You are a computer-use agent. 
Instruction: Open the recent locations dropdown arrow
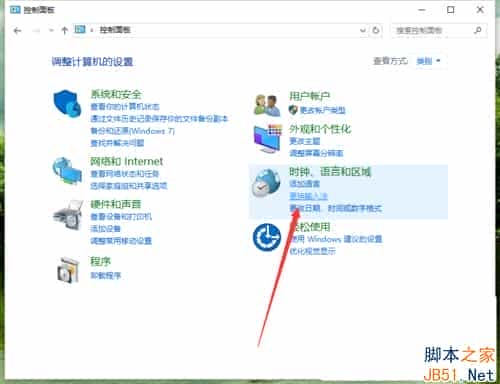click(51, 31)
